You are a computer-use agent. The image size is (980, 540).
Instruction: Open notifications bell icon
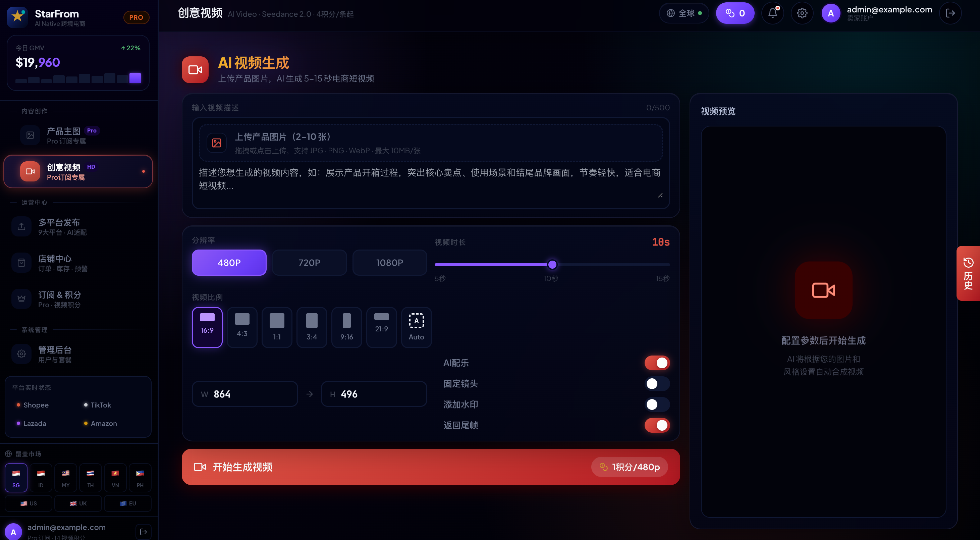click(x=772, y=13)
